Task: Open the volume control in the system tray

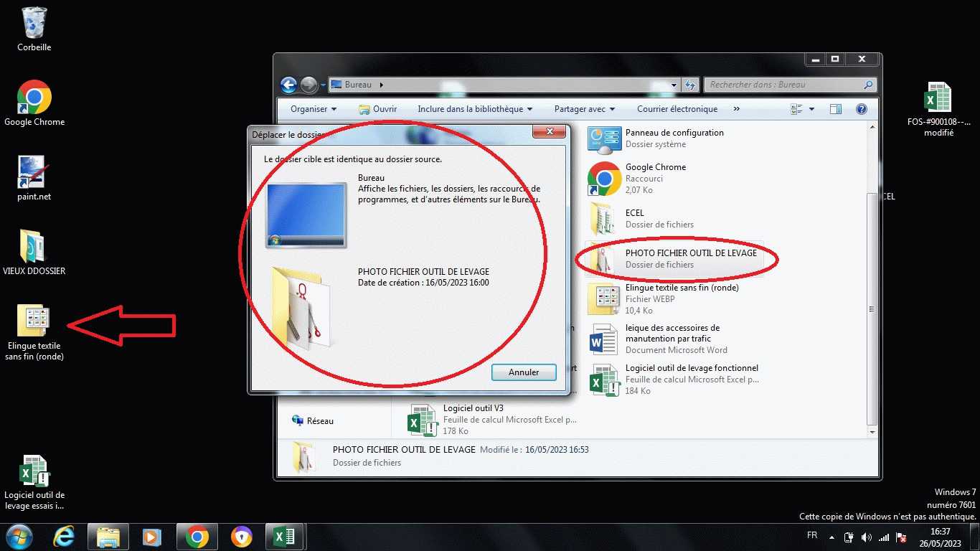Action: [x=866, y=537]
